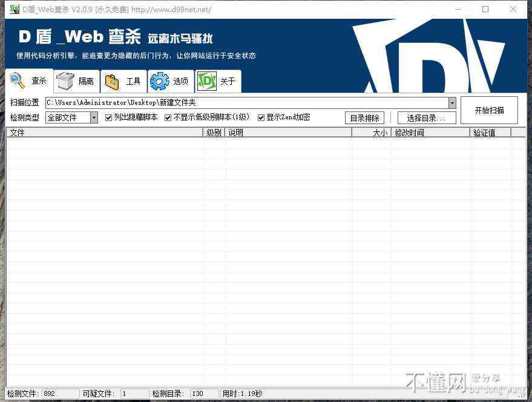This screenshot has height=402, width=532.
Task: Click the 用时:1.19秒 status text
Action: tap(242, 394)
